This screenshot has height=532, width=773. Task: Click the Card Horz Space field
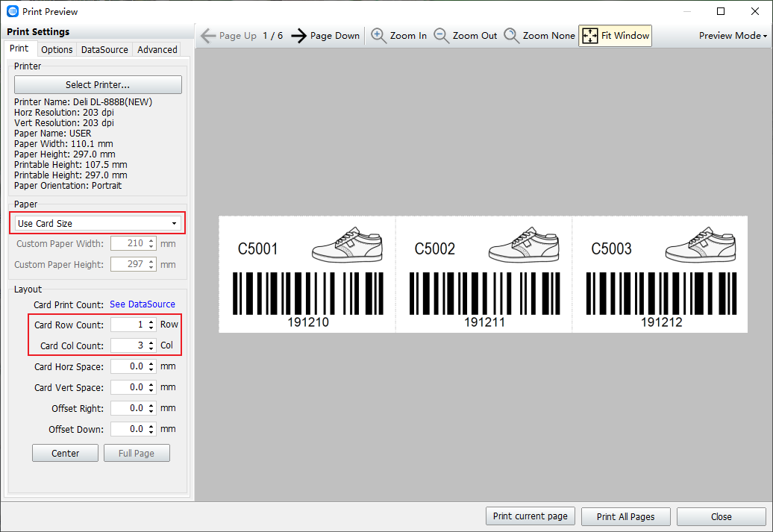click(129, 366)
